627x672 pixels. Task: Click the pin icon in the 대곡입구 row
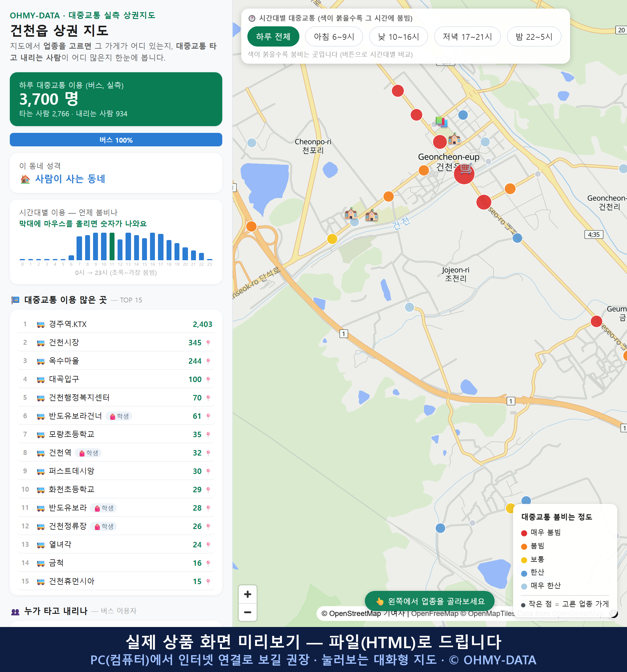(x=208, y=380)
